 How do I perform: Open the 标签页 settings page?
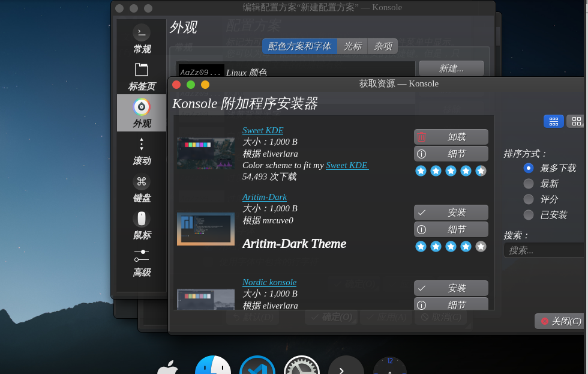[142, 76]
